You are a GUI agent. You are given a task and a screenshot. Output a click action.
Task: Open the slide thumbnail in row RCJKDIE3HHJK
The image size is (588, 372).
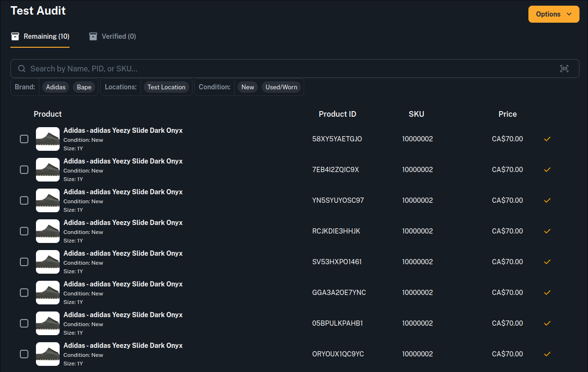(48, 231)
